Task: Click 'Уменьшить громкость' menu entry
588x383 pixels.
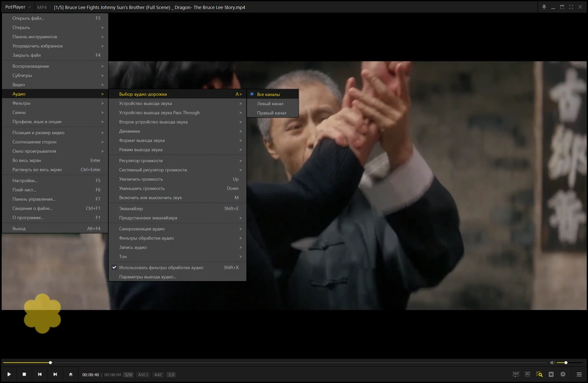Action: tap(177, 189)
